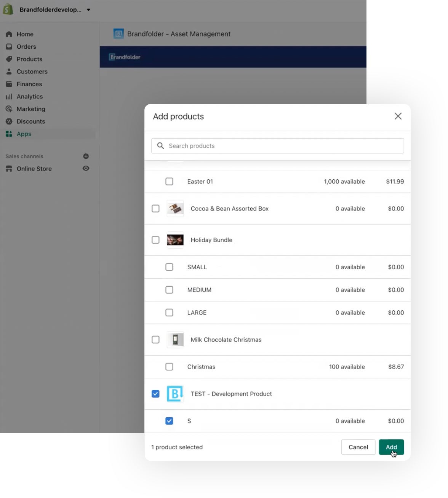Viewport: 448px width, 498px height.
Task: Click the TEST - Development Product name
Action: pos(231,394)
